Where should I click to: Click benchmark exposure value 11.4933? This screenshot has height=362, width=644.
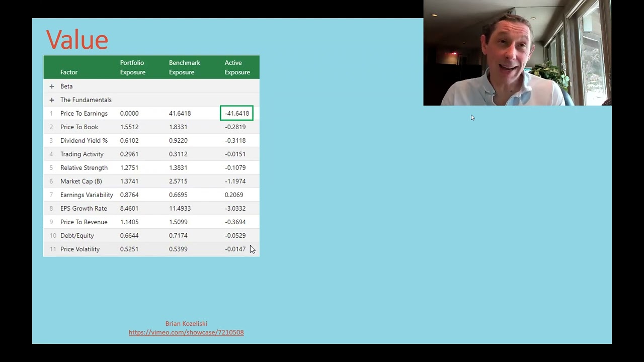(x=180, y=209)
